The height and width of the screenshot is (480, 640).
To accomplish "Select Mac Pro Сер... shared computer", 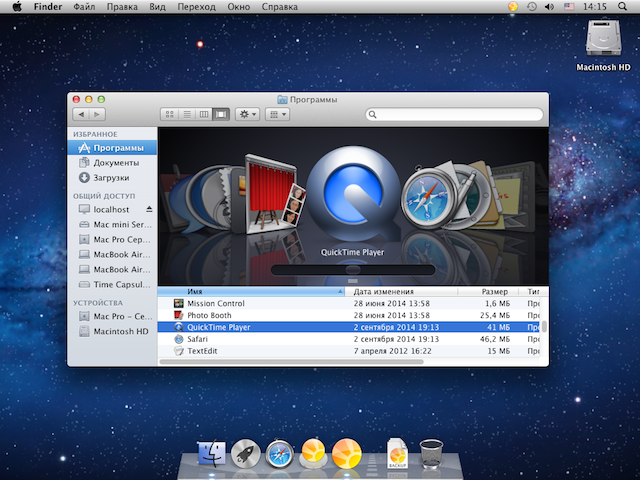I will pos(112,240).
